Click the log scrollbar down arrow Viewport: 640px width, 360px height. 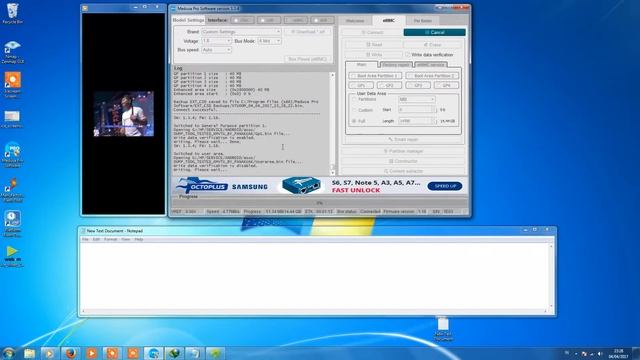(x=332, y=173)
